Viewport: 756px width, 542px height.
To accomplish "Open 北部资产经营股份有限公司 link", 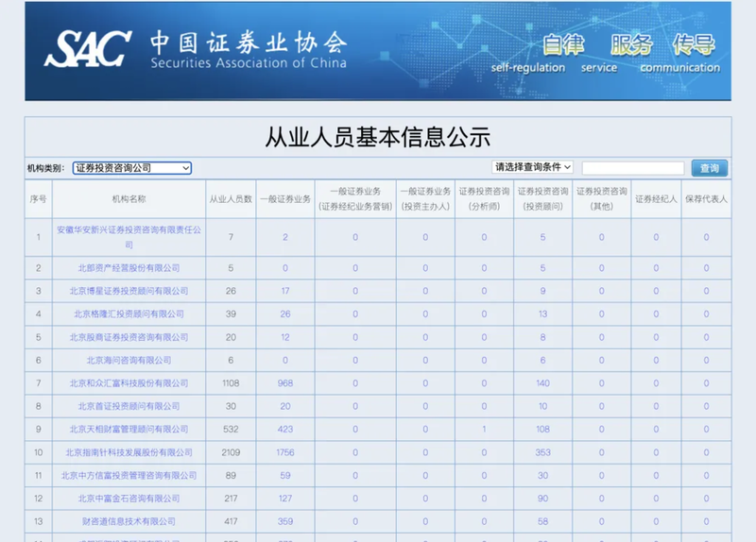I will pos(129,268).
